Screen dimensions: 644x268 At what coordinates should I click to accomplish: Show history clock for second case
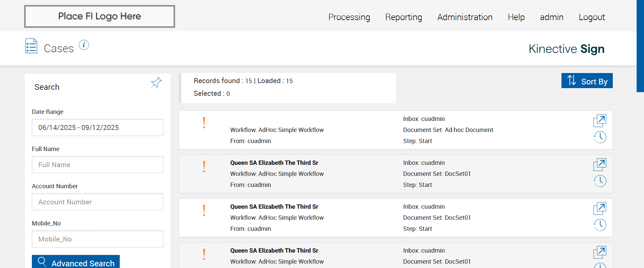(x=600, y=181)
